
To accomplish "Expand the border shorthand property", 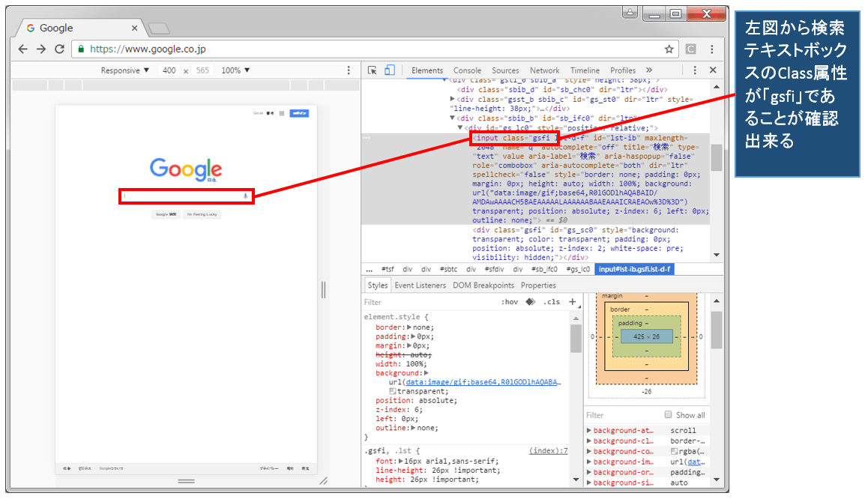I will coord(409,327).
